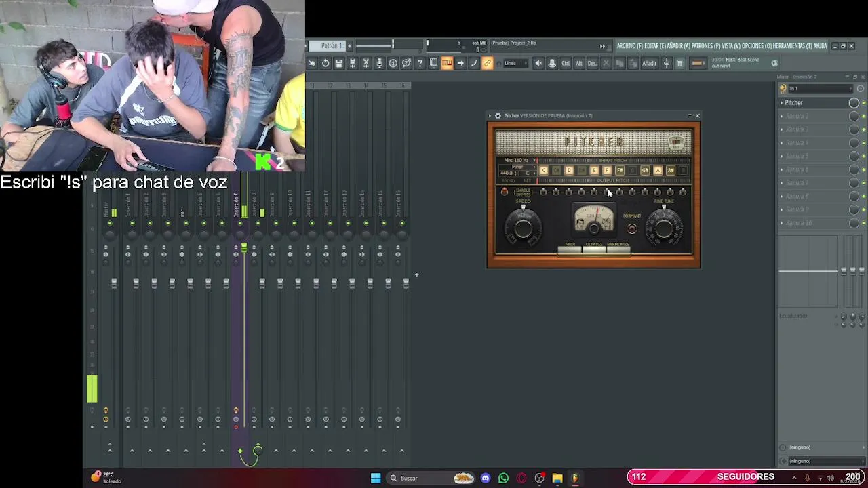Open the PATRONES menu
Image resolution: width=868 pixels, height=488 pixels.
coord(705,46)
